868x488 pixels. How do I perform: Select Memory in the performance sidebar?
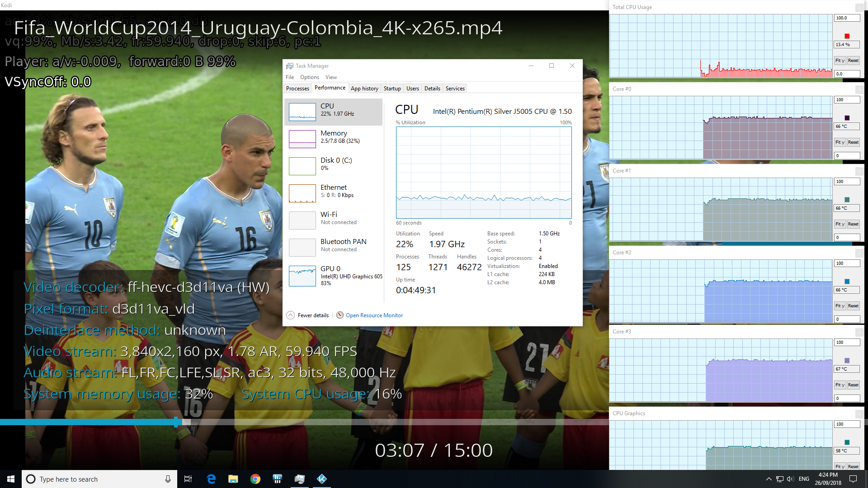pos(333,139)
